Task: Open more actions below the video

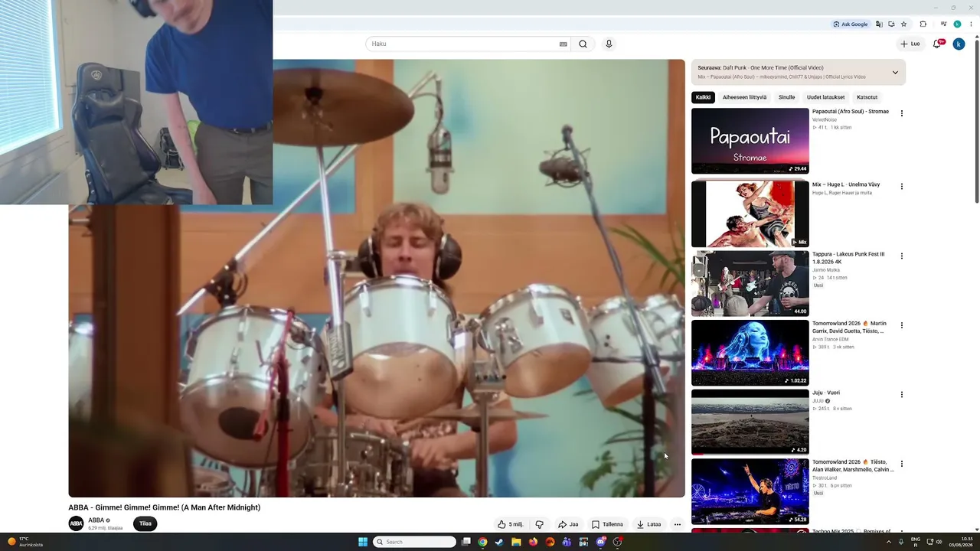Action: click(x=677, y=524)
